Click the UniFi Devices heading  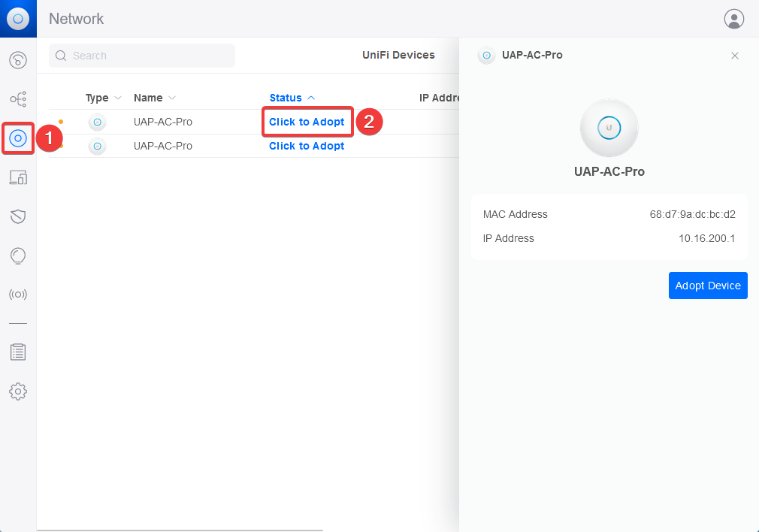click(x=398, y=55)
